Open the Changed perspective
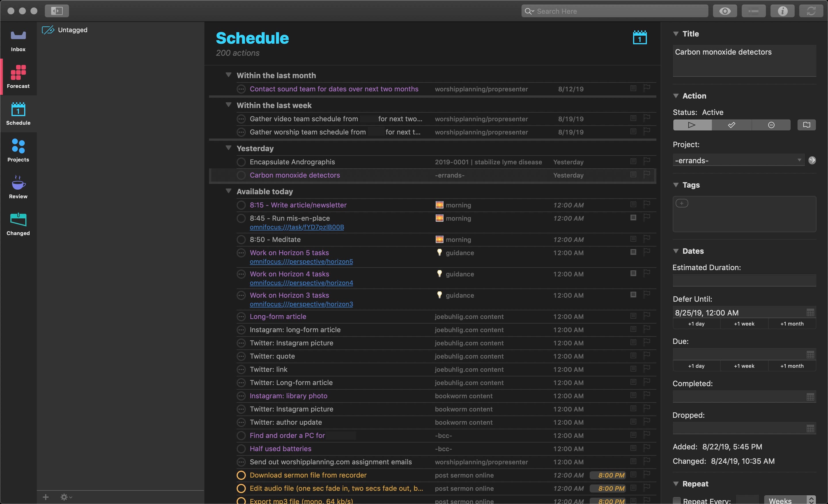The image size is (828, 504). (18, 224)
